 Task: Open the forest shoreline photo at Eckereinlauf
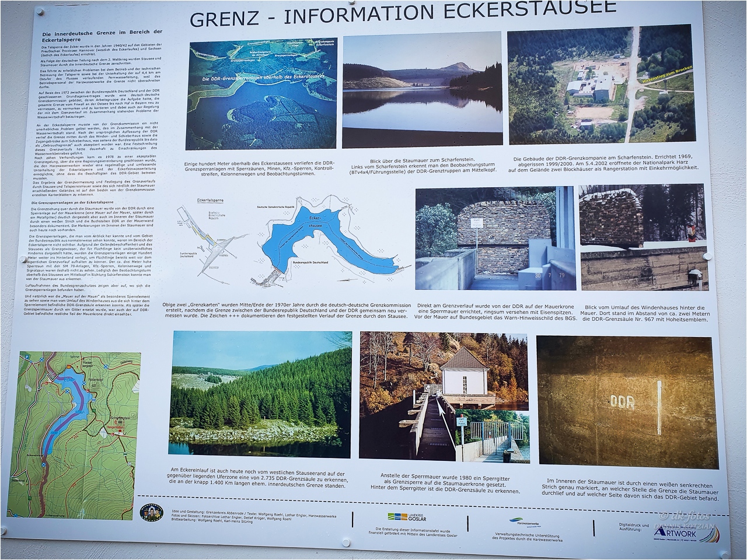click(x=260, y=395)
